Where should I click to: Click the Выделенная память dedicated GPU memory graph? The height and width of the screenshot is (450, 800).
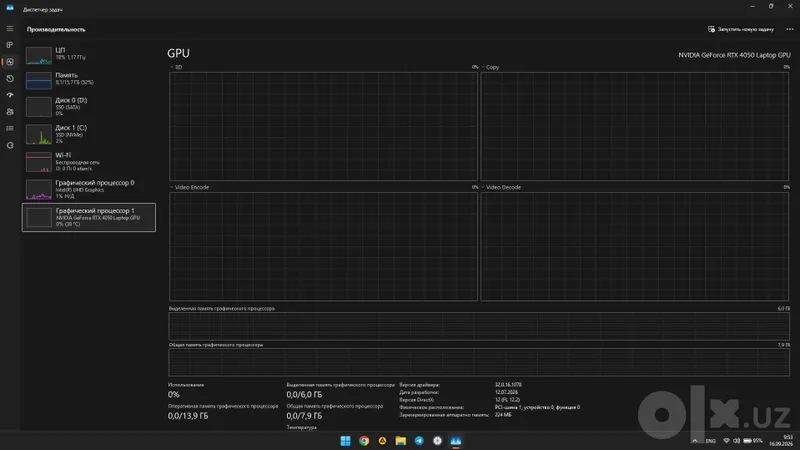click(479, 326)
